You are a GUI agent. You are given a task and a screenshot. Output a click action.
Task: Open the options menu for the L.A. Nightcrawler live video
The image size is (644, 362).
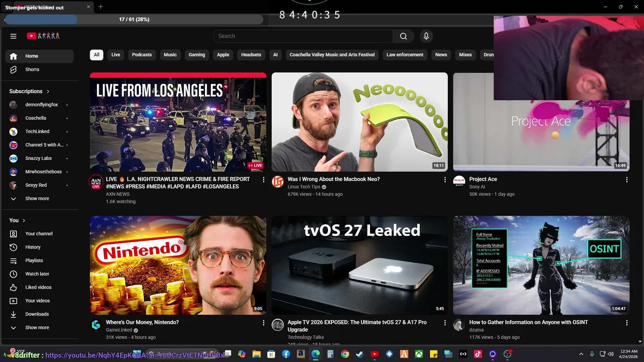[263, 179]
